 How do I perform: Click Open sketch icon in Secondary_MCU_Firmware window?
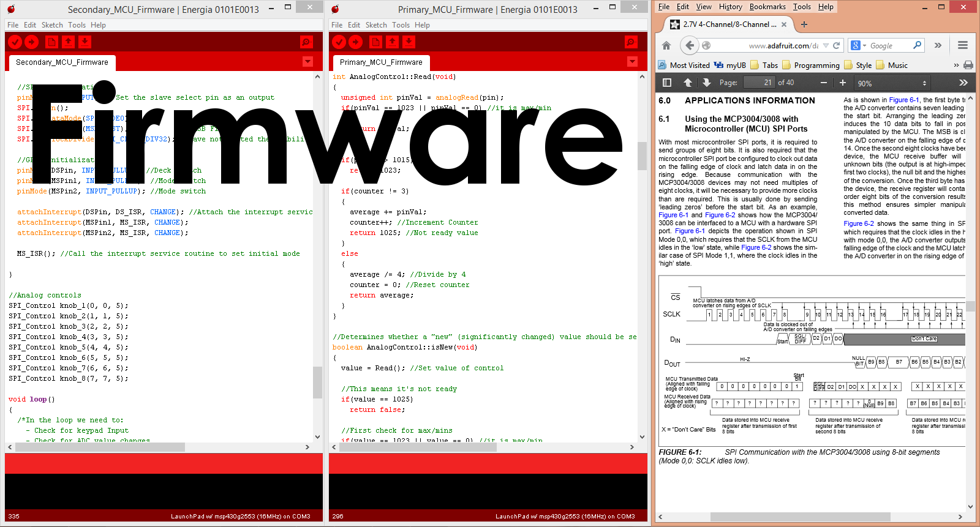pos(69,42)
